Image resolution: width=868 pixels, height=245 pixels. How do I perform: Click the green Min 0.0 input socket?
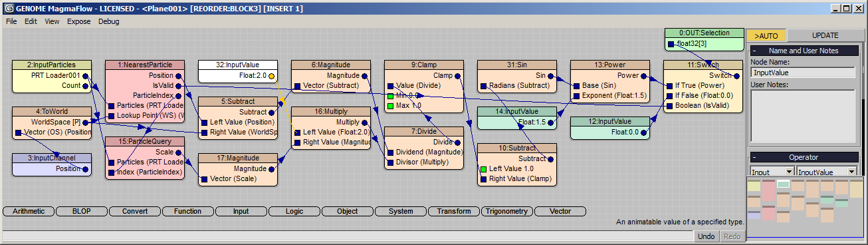[390, 96]
